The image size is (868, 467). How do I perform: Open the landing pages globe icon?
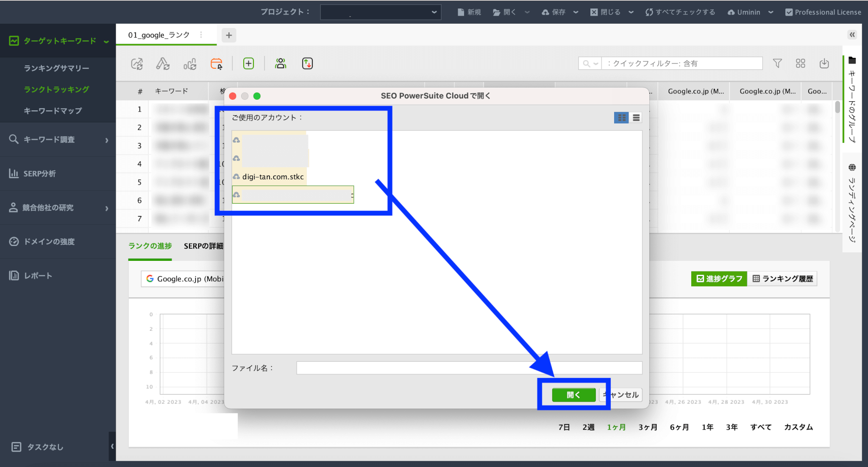[x=852, y=167]
